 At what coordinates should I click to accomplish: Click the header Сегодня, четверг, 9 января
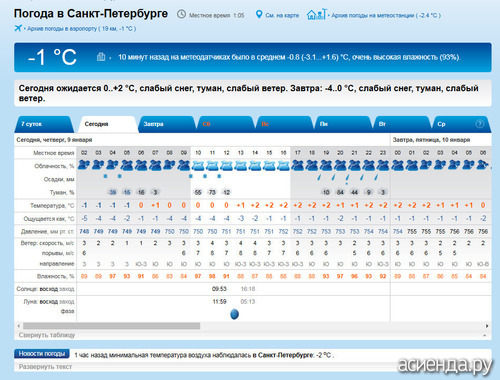point(54,140)
